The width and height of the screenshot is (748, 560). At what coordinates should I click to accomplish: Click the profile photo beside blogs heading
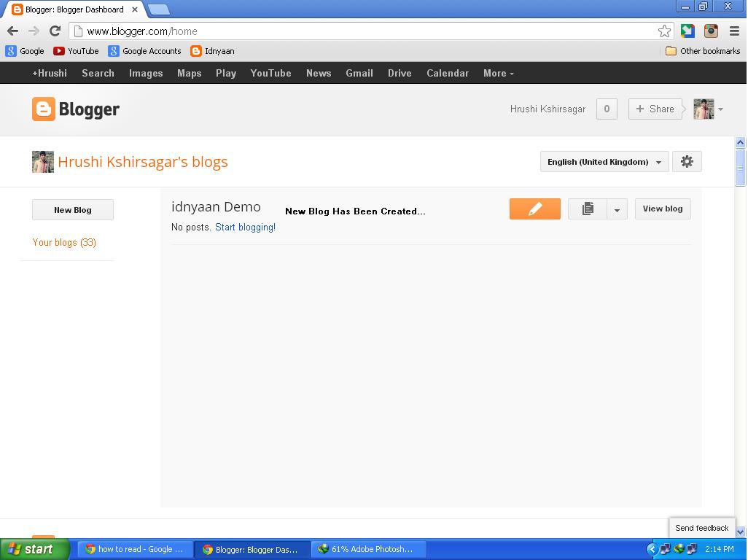43,162
